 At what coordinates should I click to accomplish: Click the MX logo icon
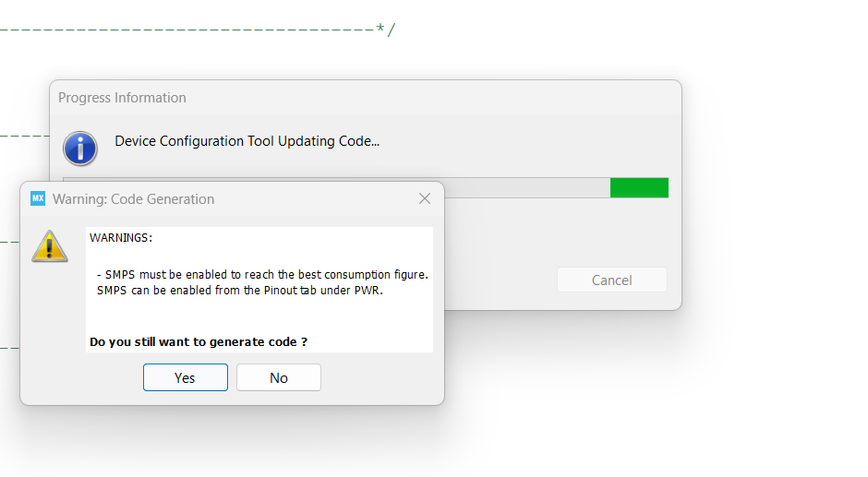tap(38, 198)
